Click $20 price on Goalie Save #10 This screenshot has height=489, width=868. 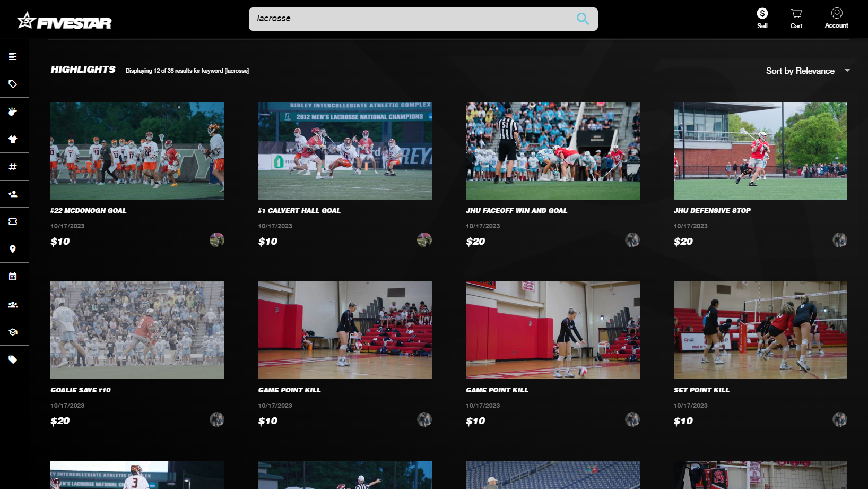pos(60,421)
